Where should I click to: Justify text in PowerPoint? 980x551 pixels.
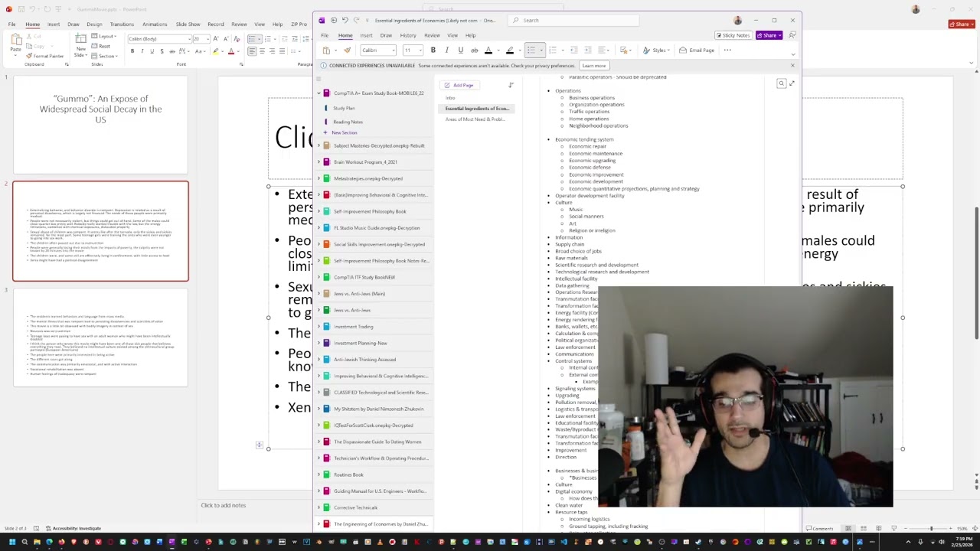pos(282,51)
